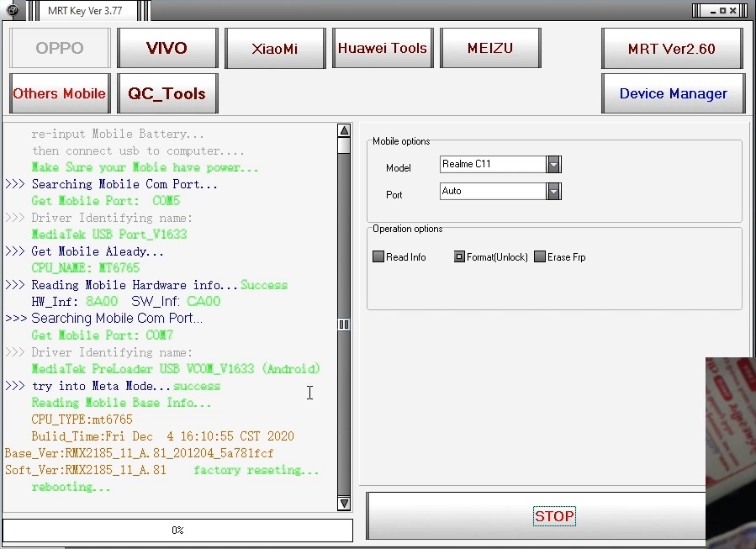Select 'try into Meta Mode...' log line
The height and width of the screenshot is (549, 756).
(101, 387)
